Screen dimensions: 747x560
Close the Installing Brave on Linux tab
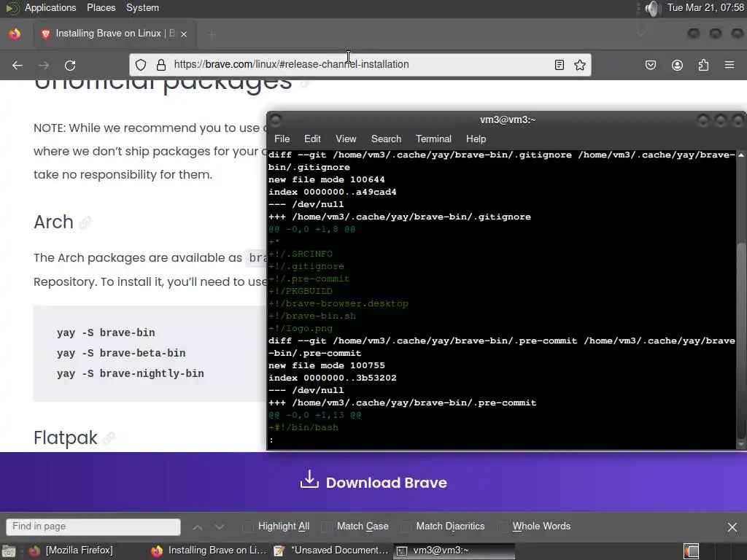pos(184,34)
